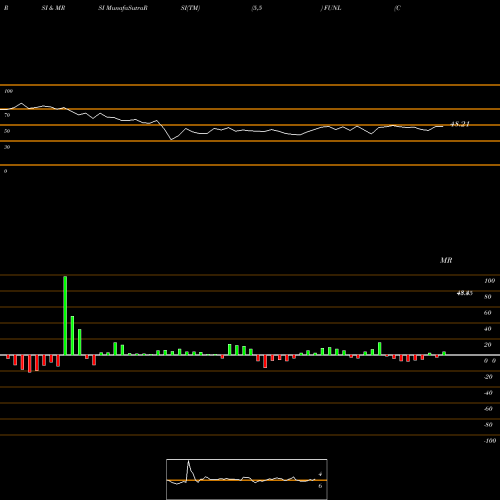This screenshot has width=500, height=500.
Task: Click MR axis label 60
Action: click(x=488, y=313)
